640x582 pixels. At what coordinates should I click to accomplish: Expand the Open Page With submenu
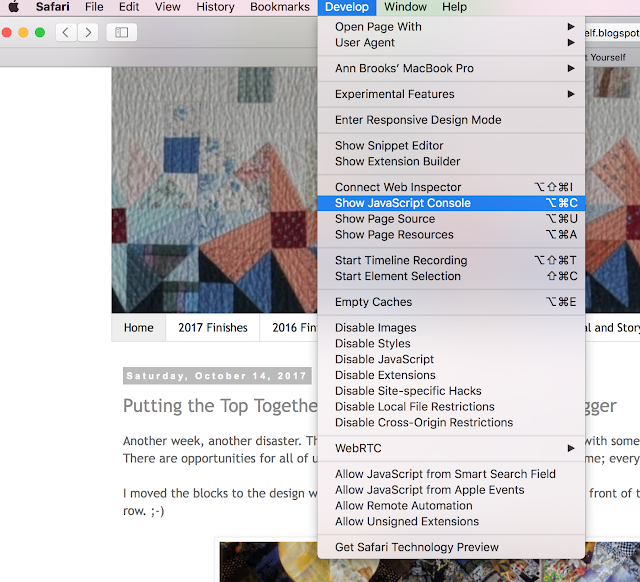click(451, 27)
